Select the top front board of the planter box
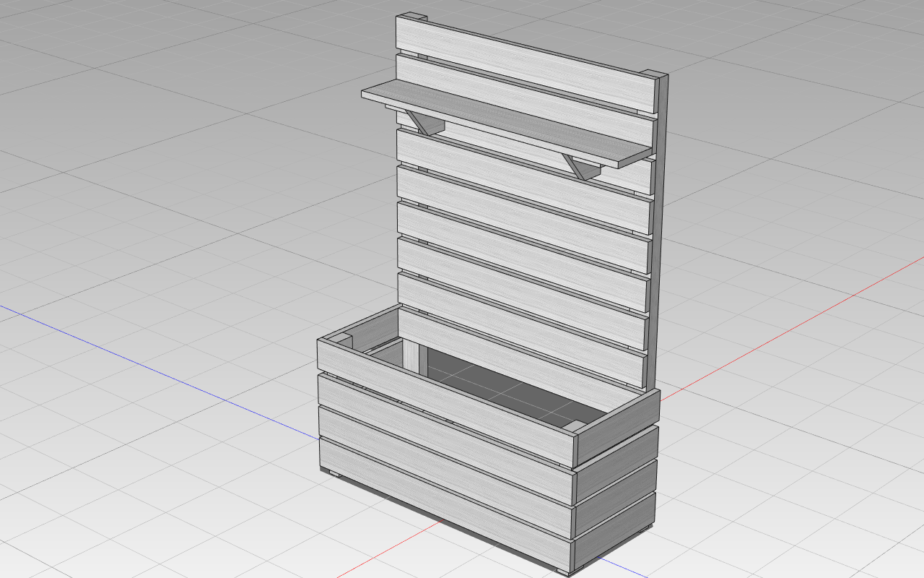The width and height of the screenshot is (924, 578). coord(446,403)
